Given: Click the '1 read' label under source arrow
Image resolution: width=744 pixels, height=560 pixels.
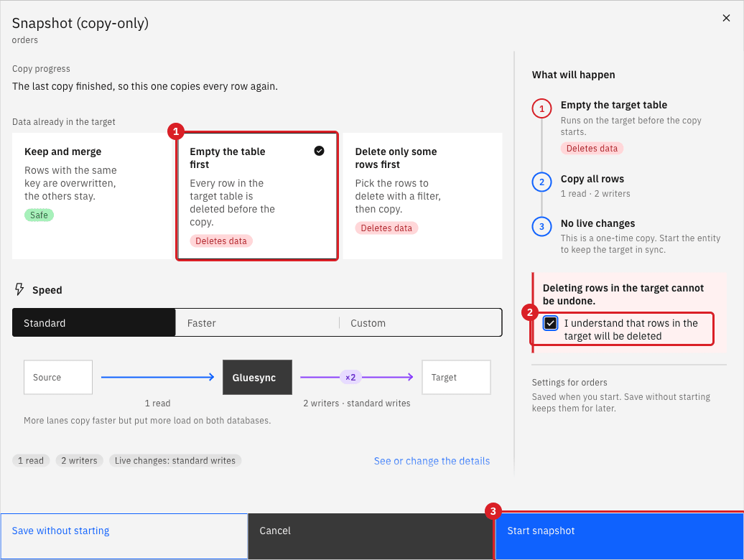Looking at the screenshot, I should coord(157,403).
